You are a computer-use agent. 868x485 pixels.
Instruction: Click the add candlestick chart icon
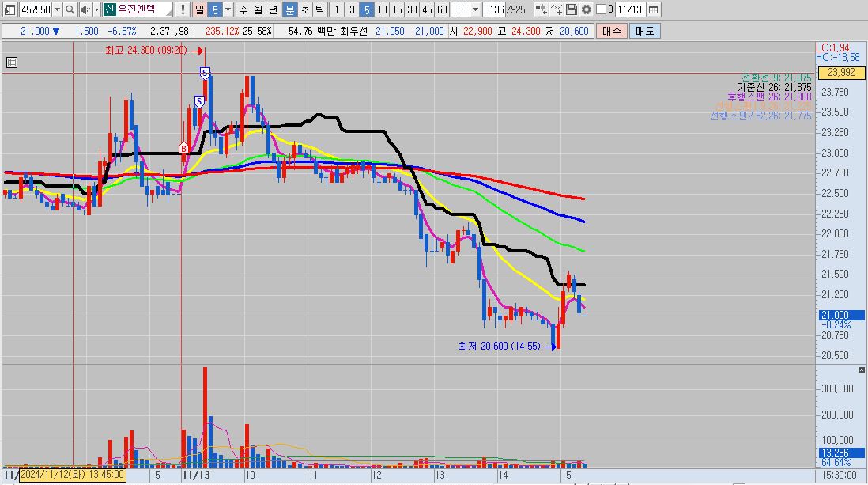[x=541, y=9]
